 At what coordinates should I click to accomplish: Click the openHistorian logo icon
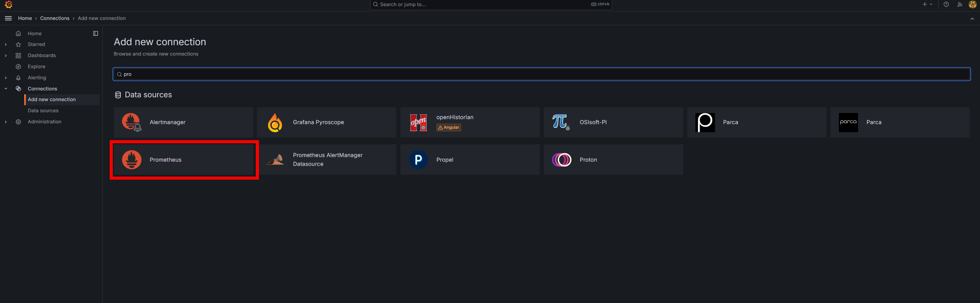click(418, 122)
